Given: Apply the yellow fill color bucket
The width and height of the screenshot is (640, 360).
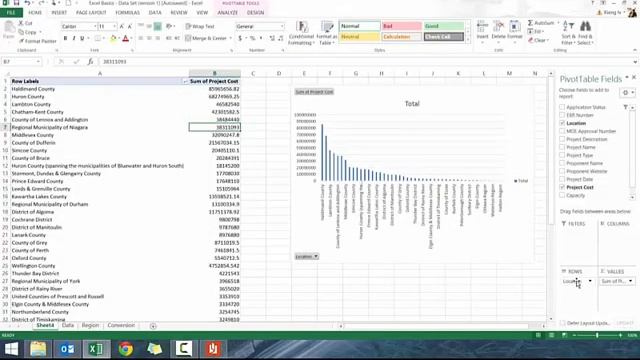Looking at the screenshot, I should pyautogui.click(x=113, y=38).
